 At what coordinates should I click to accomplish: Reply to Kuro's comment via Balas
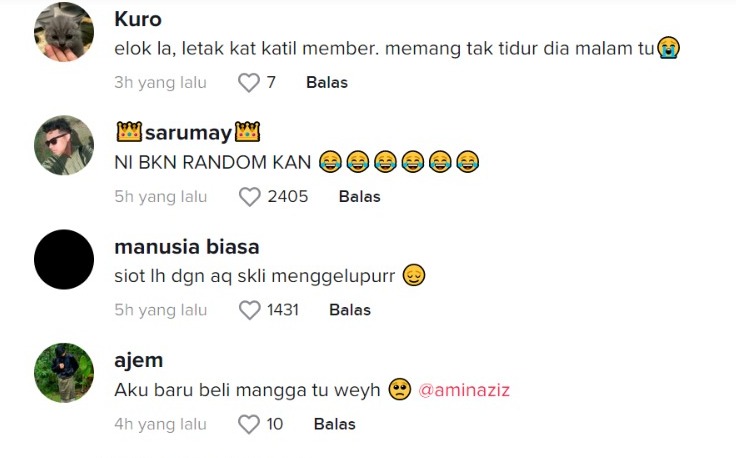click(327, 83)
